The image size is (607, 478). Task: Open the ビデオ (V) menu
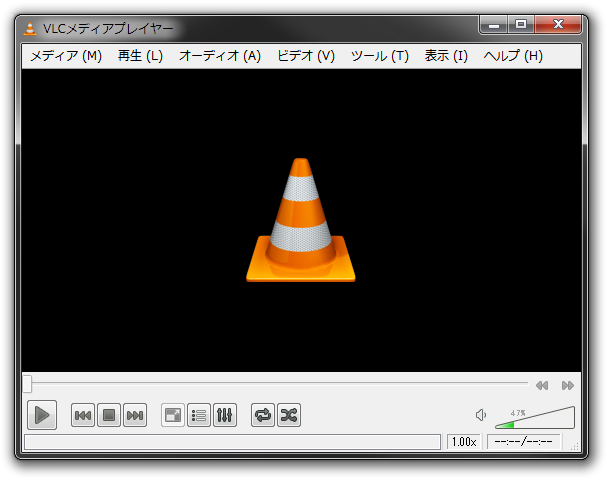pyautogui.click(x=306, y=56)
